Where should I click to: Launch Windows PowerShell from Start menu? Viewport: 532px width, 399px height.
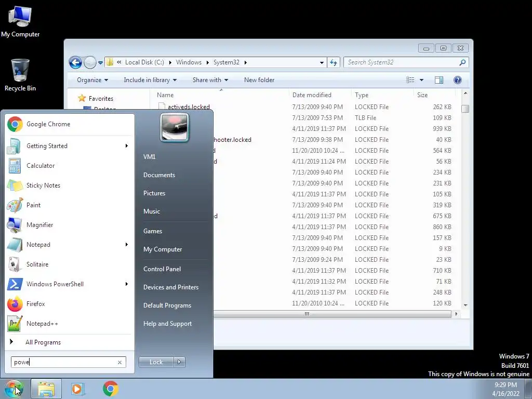pyautogui.click(x=69, y=284)
